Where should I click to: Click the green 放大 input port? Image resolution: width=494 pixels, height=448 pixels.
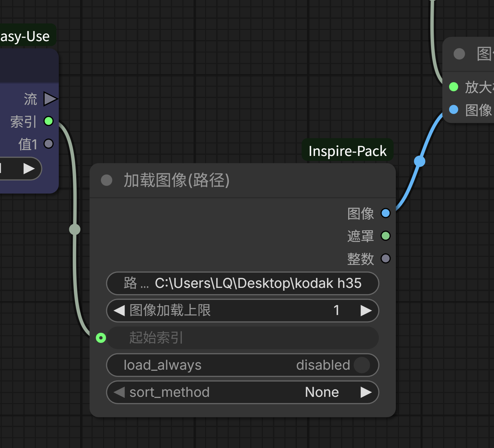pos(454,87)
